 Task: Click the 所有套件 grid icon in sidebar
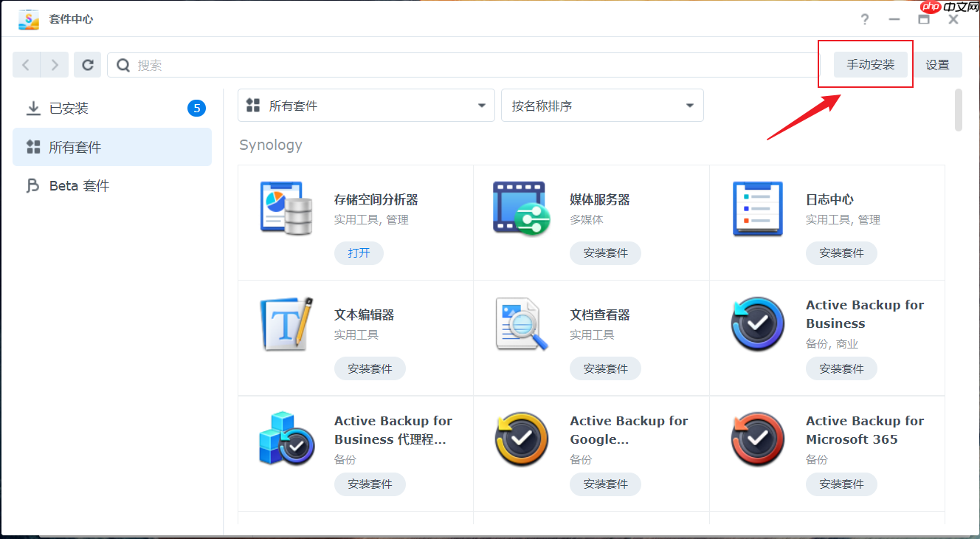click(33, 147)
